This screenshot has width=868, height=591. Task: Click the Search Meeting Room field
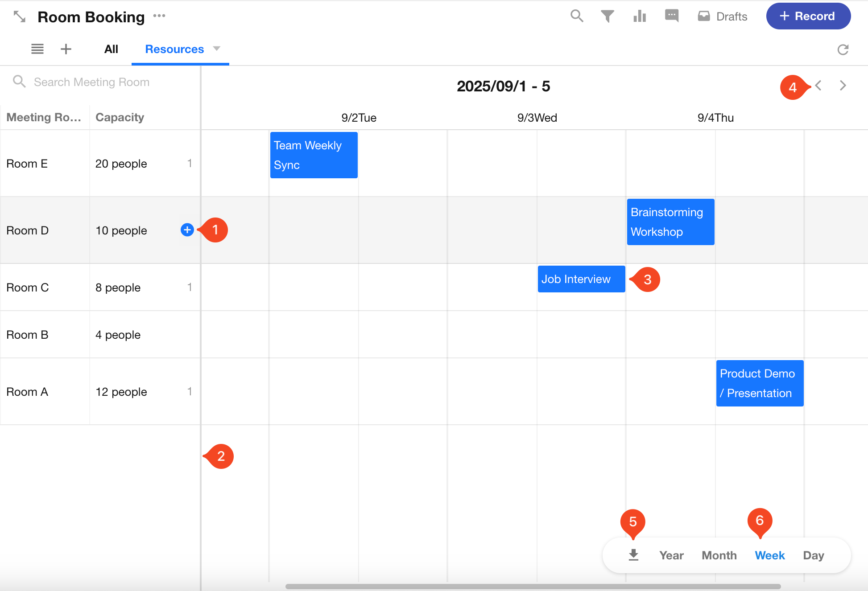pos(91,82)
